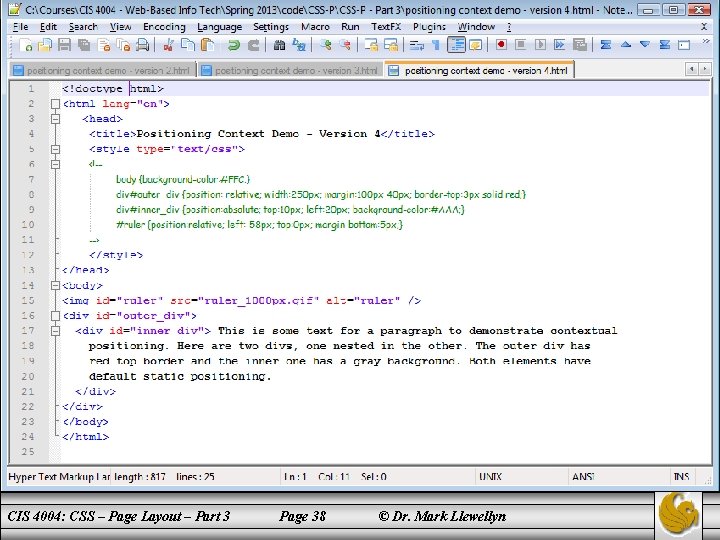Click the Playback macro icon

point(540,45)
